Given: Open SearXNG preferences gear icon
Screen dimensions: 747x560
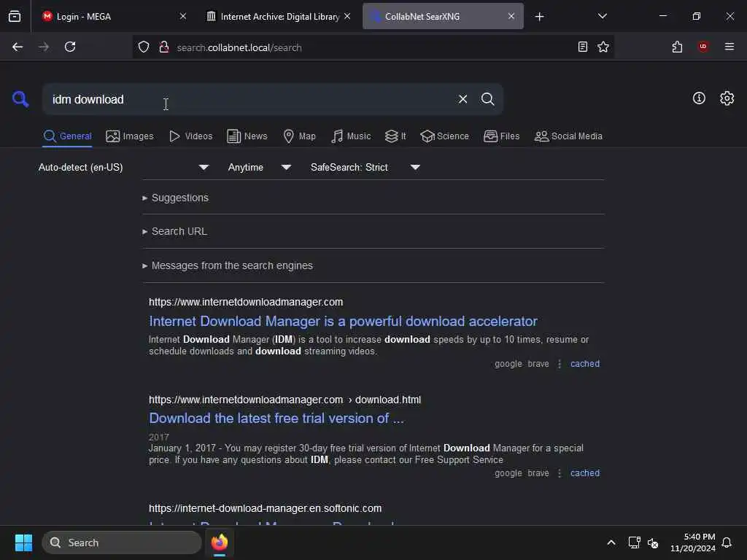Looking at the screenshot, I should coord(727,98).
